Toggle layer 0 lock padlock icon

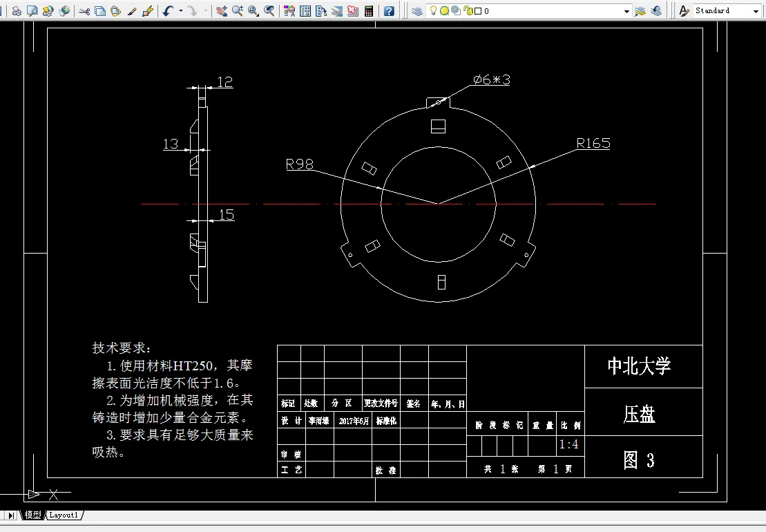[468, 11]
